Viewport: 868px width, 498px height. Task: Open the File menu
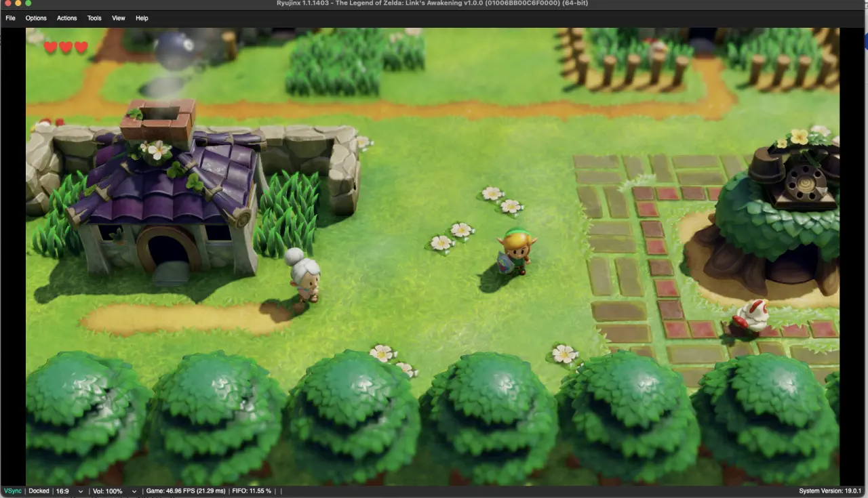pyautogui.click(x=10, y=18)
